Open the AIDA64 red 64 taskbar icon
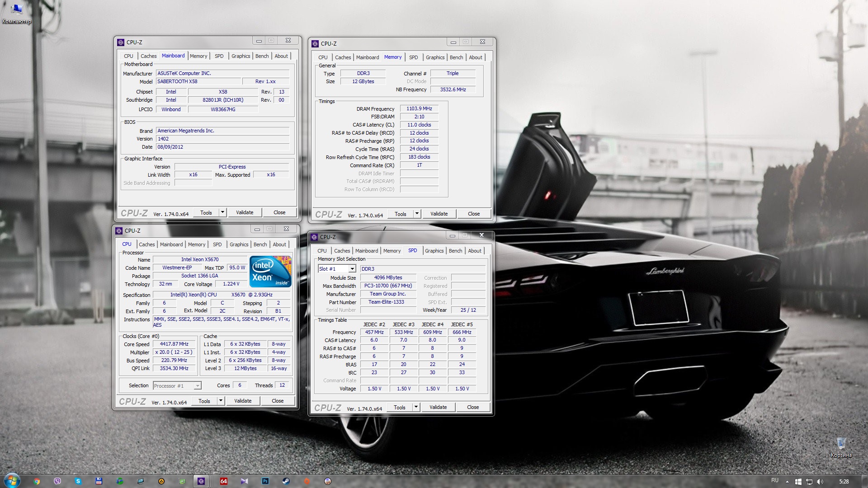 (223, 481)
